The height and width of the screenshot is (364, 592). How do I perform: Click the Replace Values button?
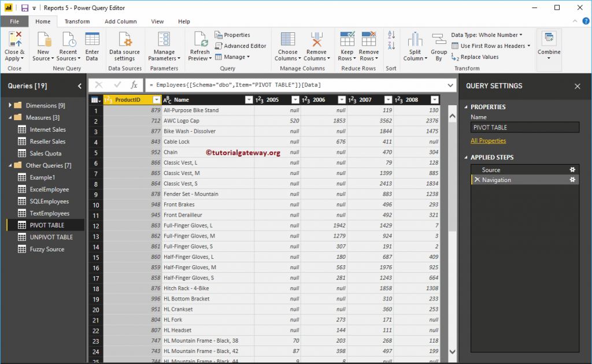tap(475, 57)
